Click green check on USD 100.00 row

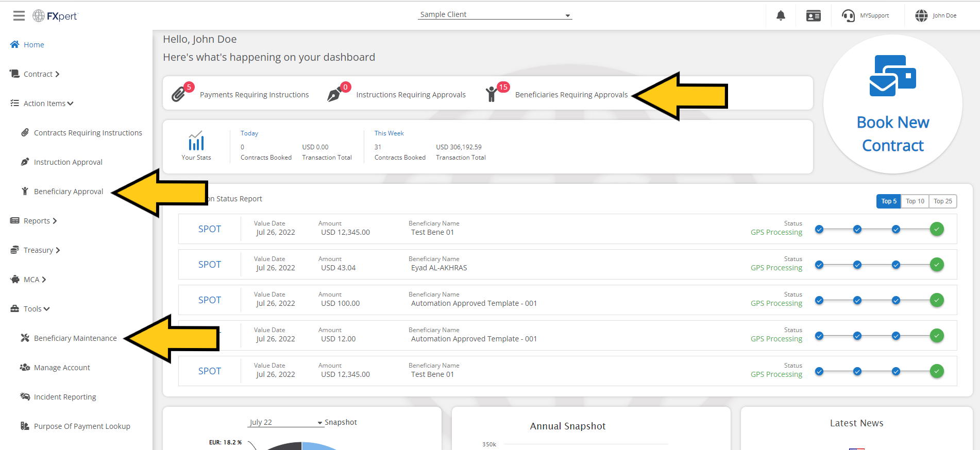click(937, 300)
